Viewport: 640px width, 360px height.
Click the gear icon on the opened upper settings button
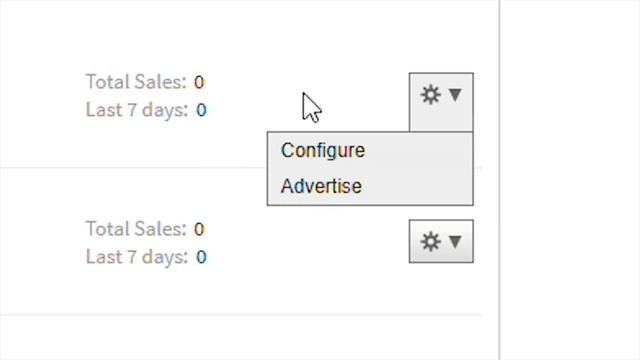pyautogui.click(x=431, y=95)
